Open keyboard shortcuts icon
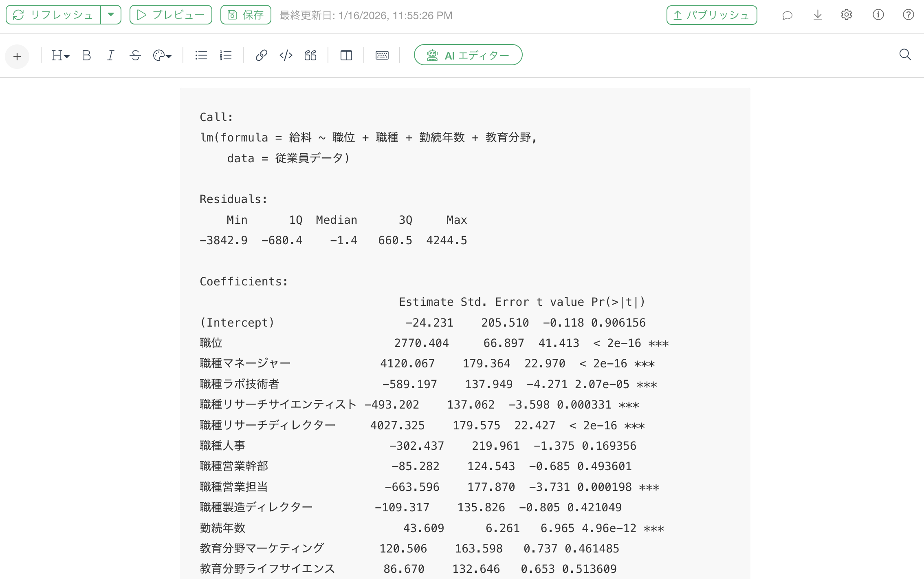Screen dimensions: 924x579 click(382, 55)
